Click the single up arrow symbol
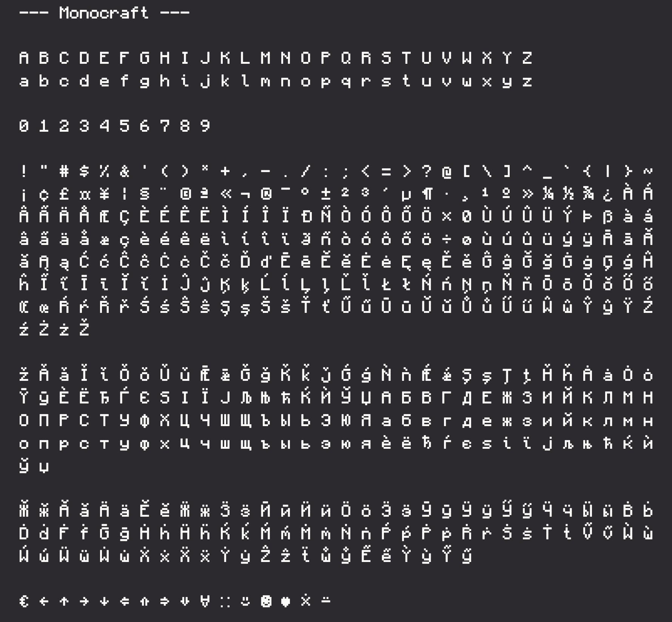 [64, 601]
